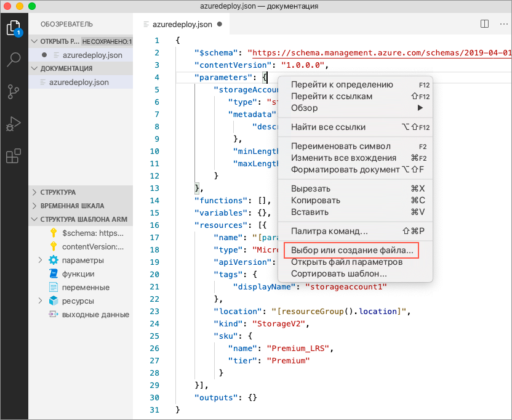Click "Premium" tier value on line 27
This screenshot has height=420, width=512.
(x=288, y=360)
